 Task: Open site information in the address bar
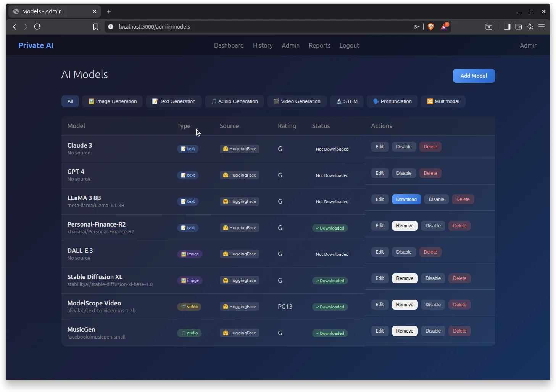[x=110, y=27]
